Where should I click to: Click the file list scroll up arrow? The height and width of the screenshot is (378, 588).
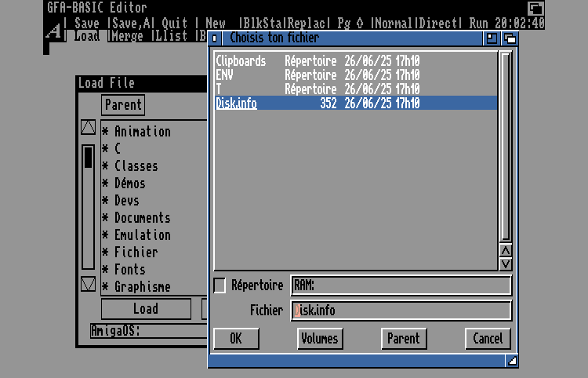(506, 250)
